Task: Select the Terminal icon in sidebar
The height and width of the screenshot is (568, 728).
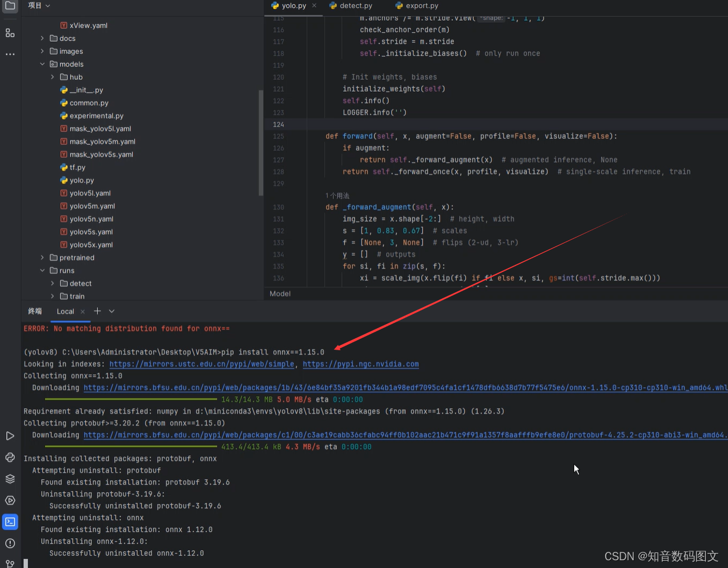Action: point(10,522)
